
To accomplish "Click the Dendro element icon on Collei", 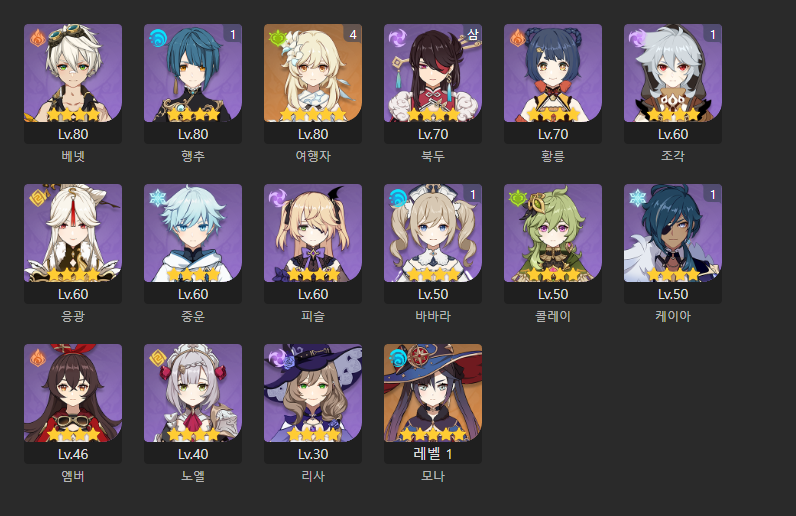I will tap(518, 198).
